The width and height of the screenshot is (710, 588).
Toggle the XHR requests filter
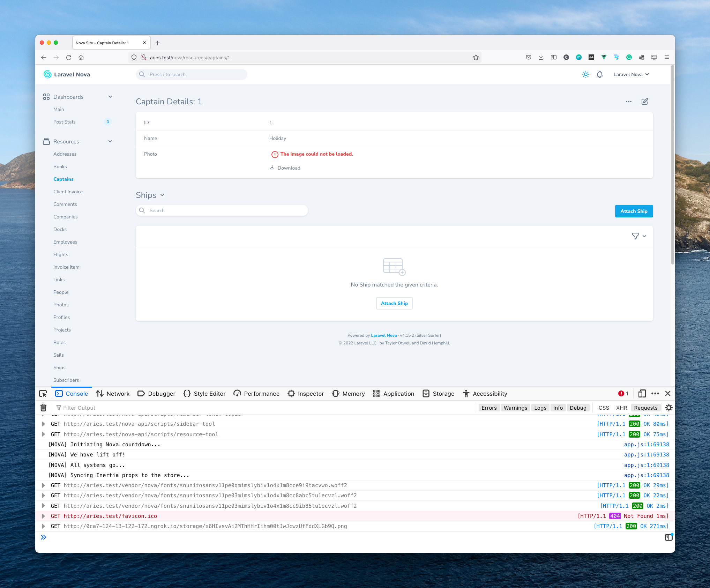(621, 408)
